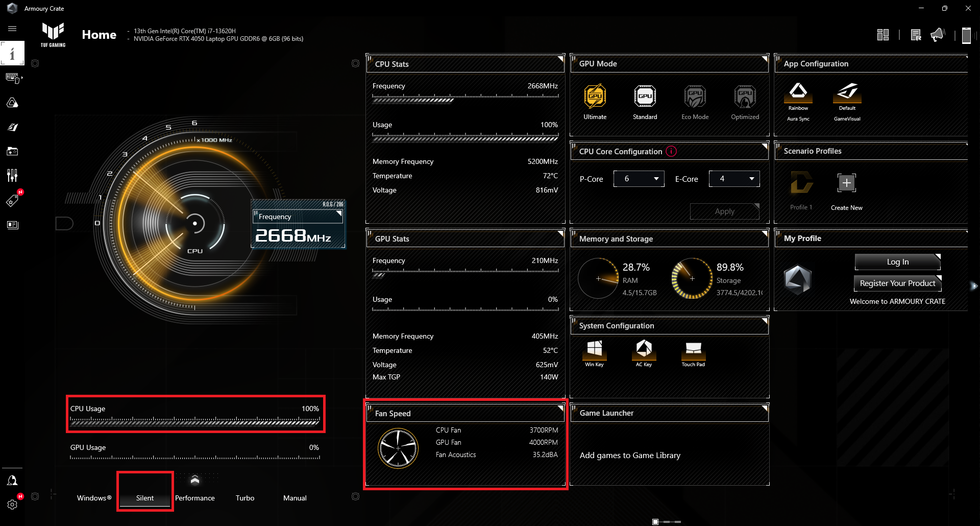
Task: Select the Standard GPU mode icon
Action: click(645, 96)
